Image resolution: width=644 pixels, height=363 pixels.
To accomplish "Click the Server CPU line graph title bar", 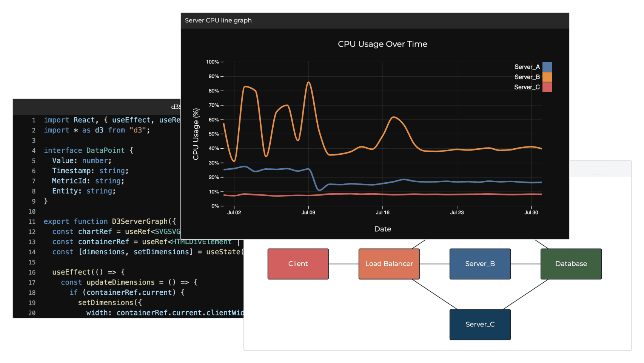I will [x=374, y=20].
